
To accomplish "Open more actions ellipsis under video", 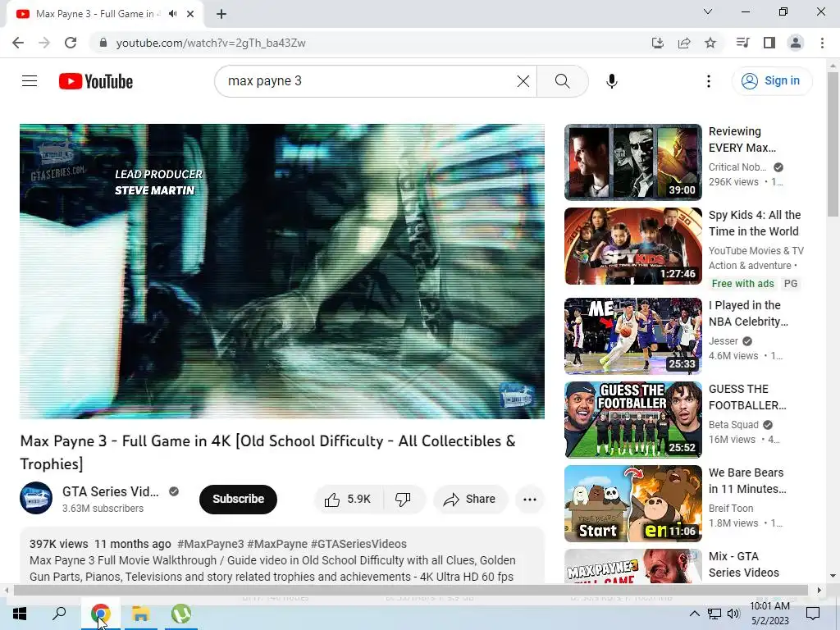I will pyautogui.click(x=529, y=500).
